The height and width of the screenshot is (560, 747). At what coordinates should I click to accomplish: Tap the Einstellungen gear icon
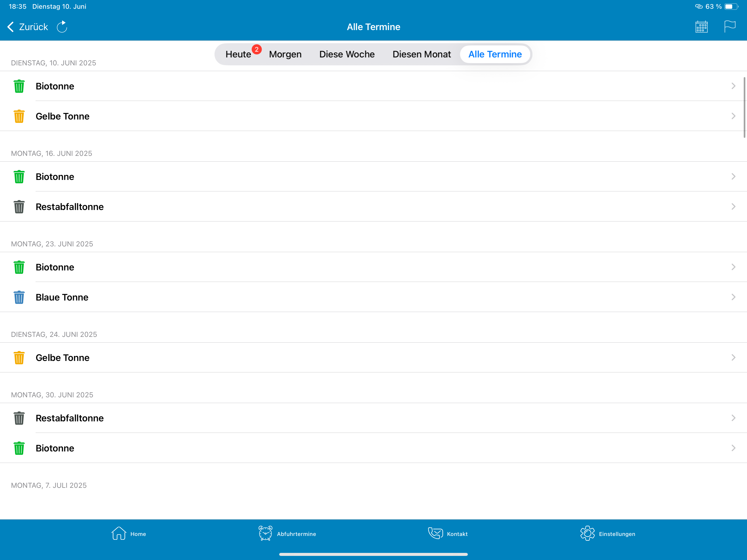point(587,533)
